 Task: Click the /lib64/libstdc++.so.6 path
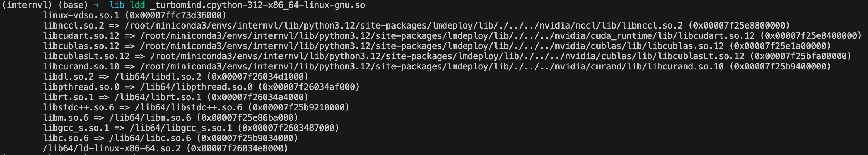pyautogui.click(x=188, y=107)
